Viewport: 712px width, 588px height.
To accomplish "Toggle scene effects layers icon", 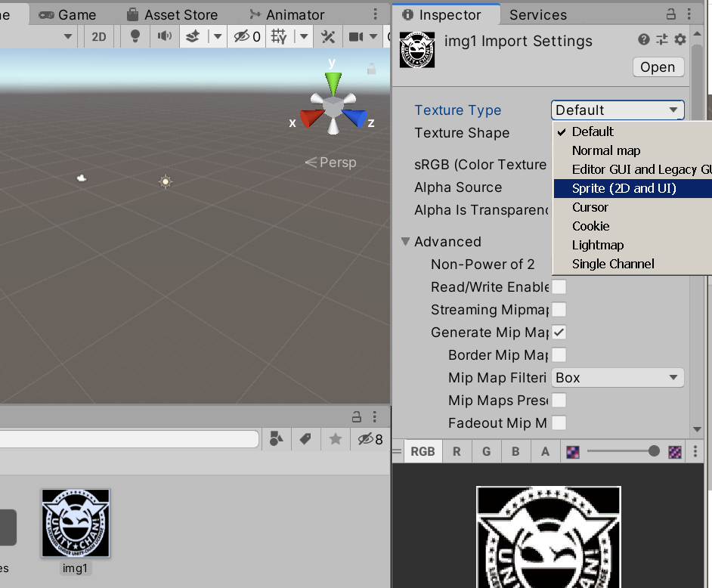I will coord(193,36).
